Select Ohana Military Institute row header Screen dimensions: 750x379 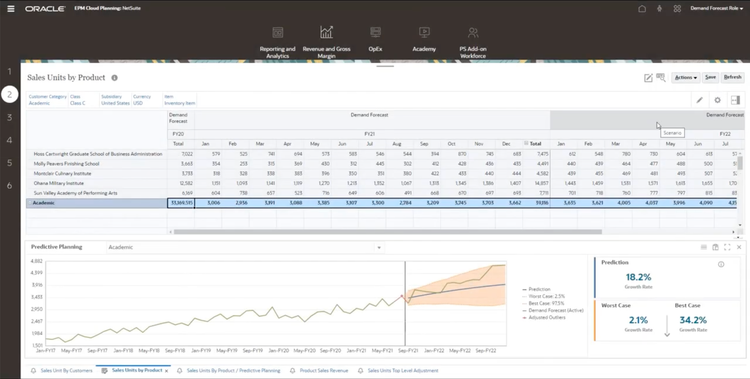pyautogui.click(x=97, y=183)
